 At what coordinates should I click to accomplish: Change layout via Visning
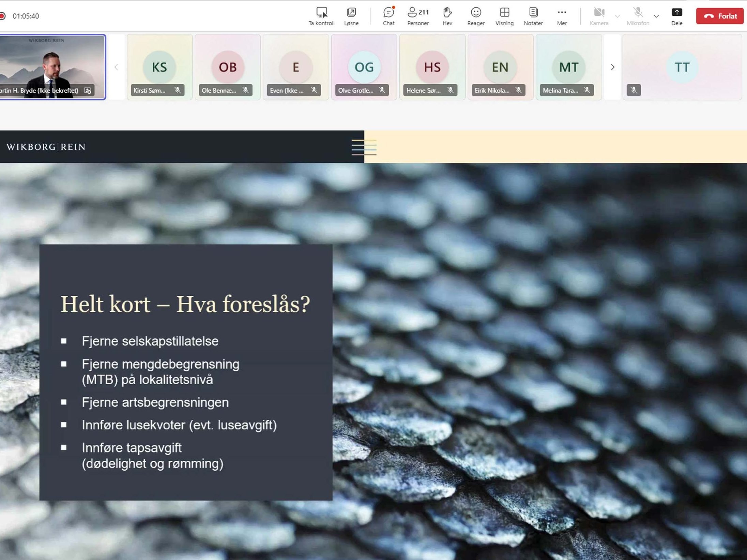504,16
